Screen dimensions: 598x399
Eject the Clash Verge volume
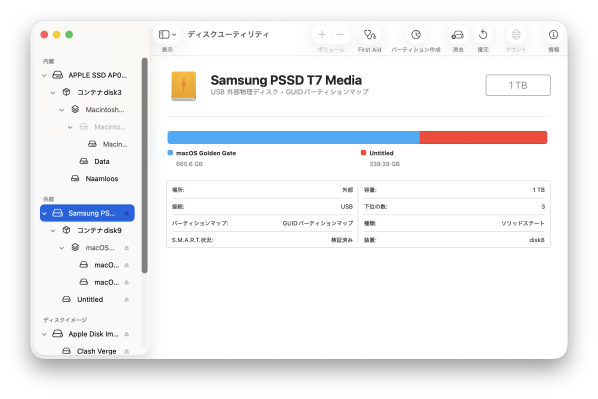(x=127, y=351)
